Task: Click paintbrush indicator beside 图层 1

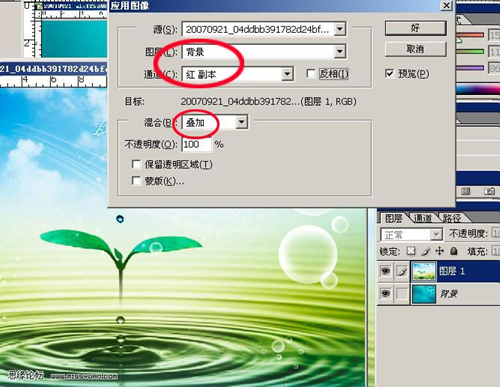Action: click(402, 271)
